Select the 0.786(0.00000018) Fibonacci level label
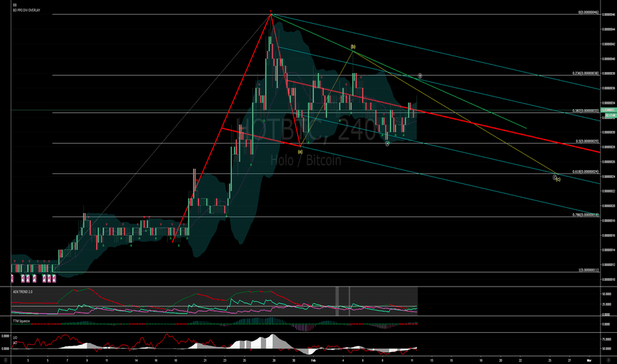The image size is (617, 364). 585,215
